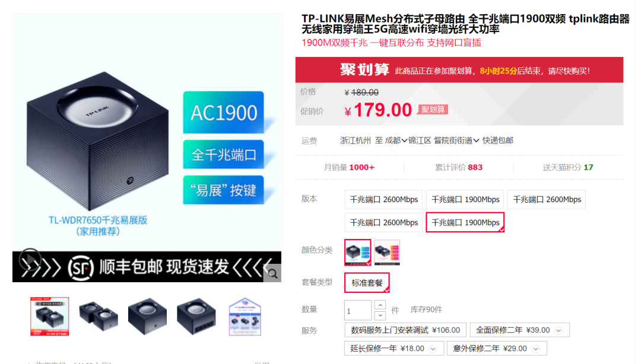Select the 数码服务上门安装调试 service
The image size is (641, 364).
pyautogui.click(x=405, y=330)
